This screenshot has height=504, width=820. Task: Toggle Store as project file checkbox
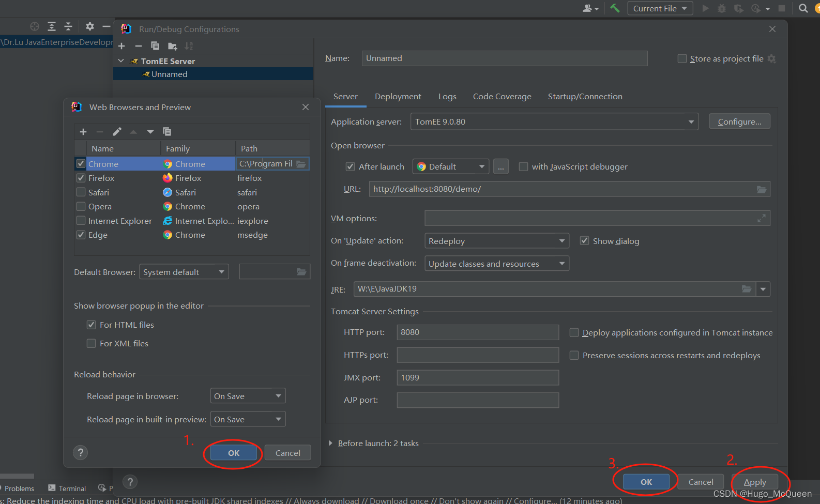(682, 58)
